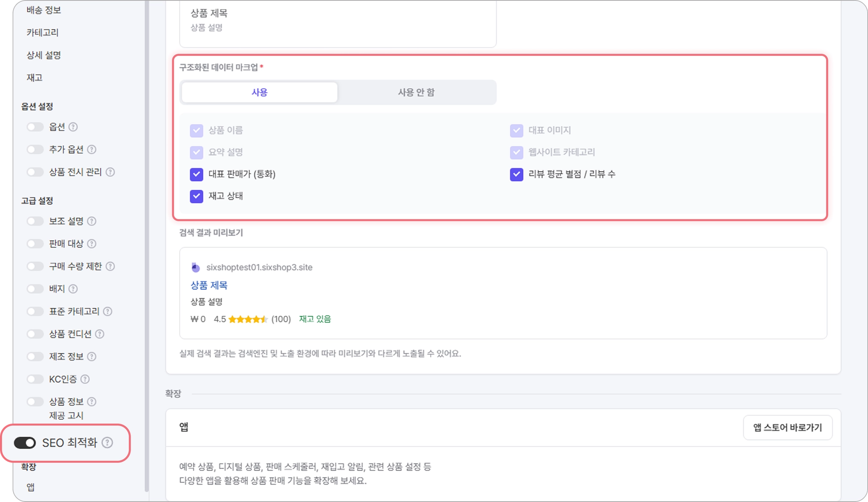Open help tooltip for 상품 전시 관리
This screenshot has height=502, width=868.
(x=110, y=172)
